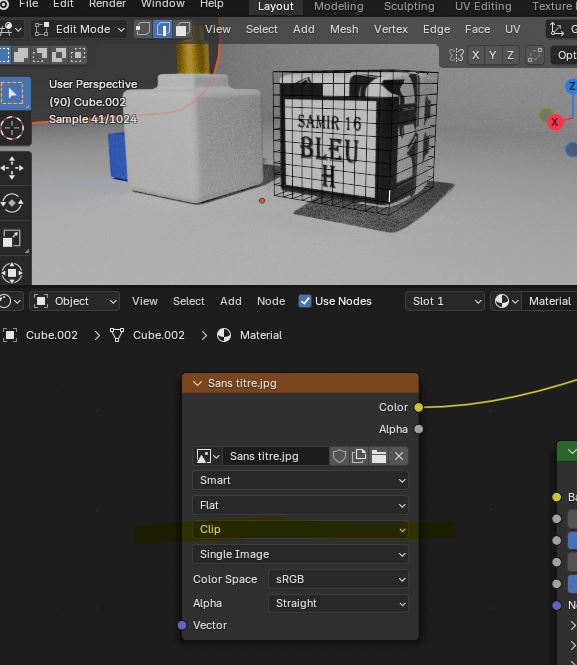Click the Color output socket
Viewport: 577px width, 665px height.
pos(418,408)
